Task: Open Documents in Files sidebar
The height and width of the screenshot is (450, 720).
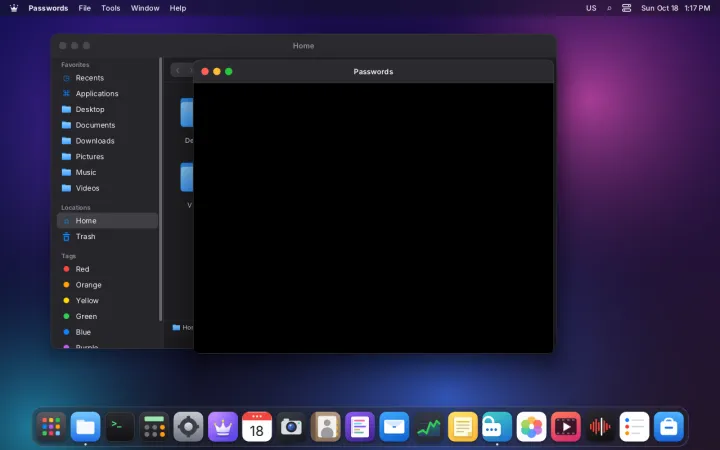Action: 107,125
